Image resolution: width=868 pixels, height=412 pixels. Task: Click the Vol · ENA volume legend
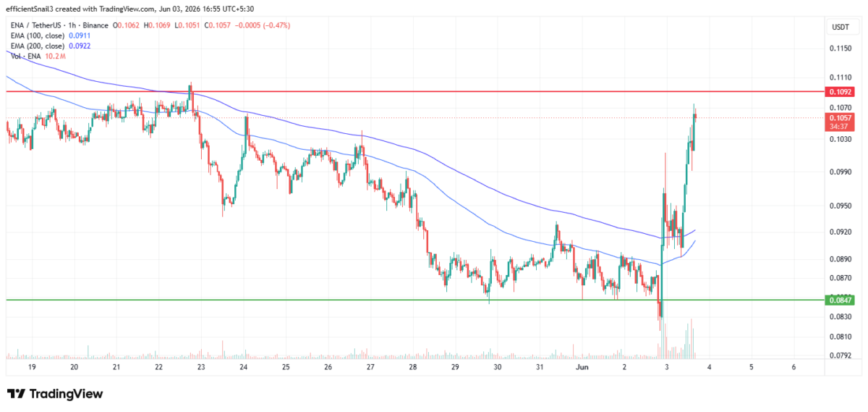27,56
